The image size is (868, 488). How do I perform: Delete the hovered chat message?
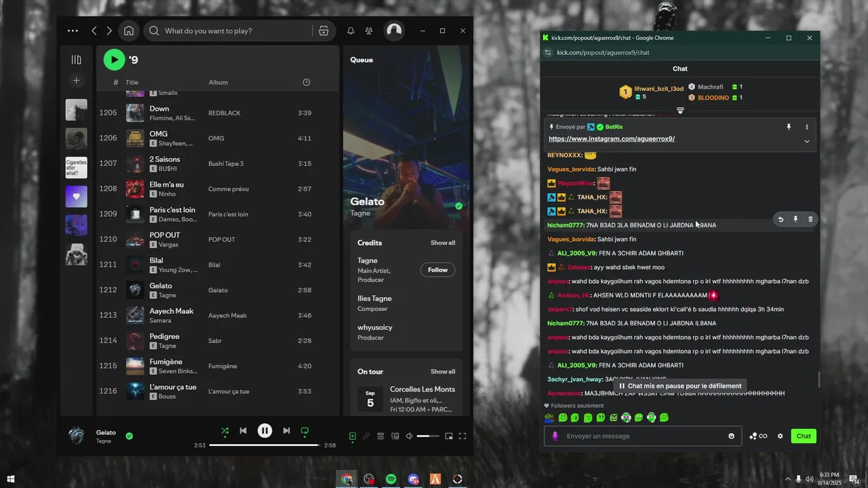810,219
